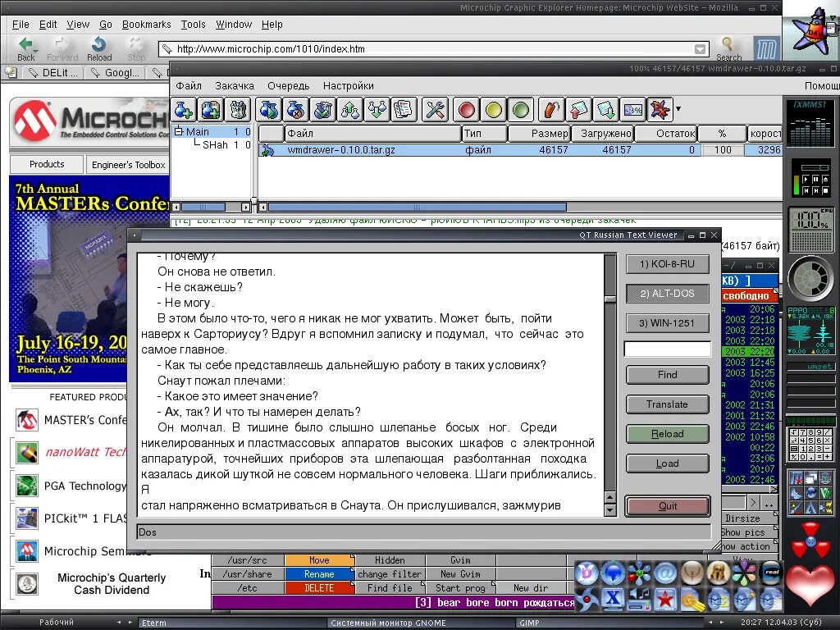The height and width of the screenshot is (630, 840).
Task: Select the WIN-1251 encoding button
Action: click(x=667, y=323)
